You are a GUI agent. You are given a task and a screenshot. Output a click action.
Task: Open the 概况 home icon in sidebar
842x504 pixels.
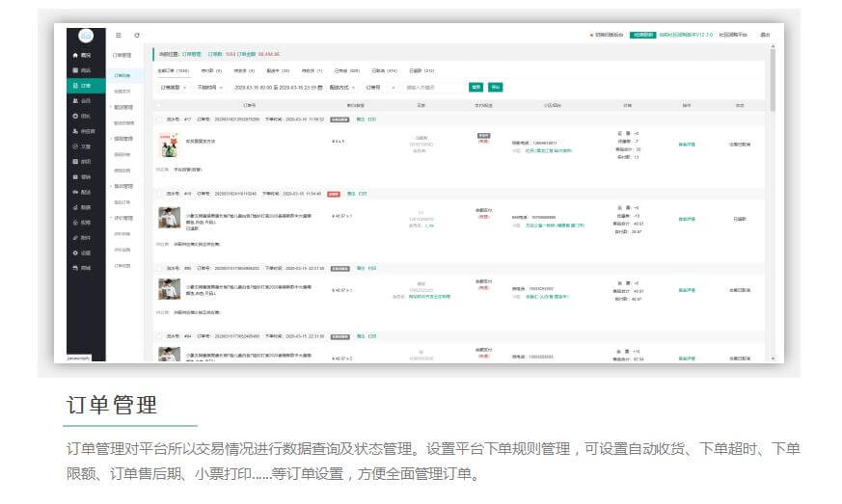tap(75, 56)
